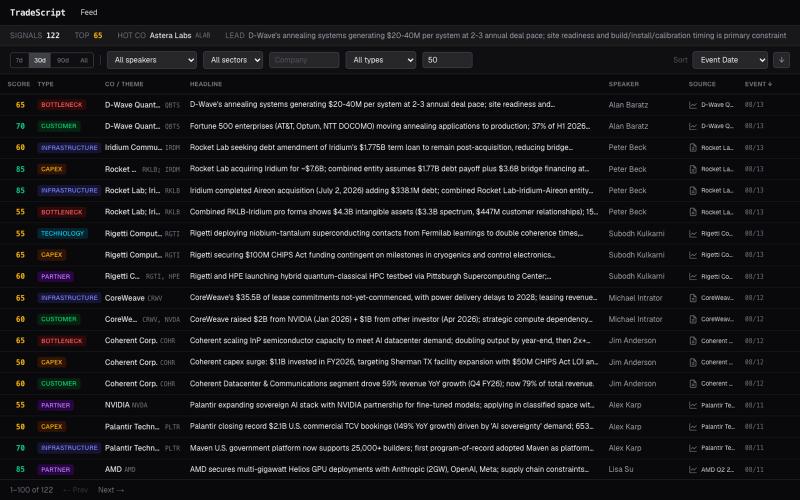Click headline about Maven U.S. government platform
The width and height of the screenshot is (800, 500).
click(x=392, y=448)
